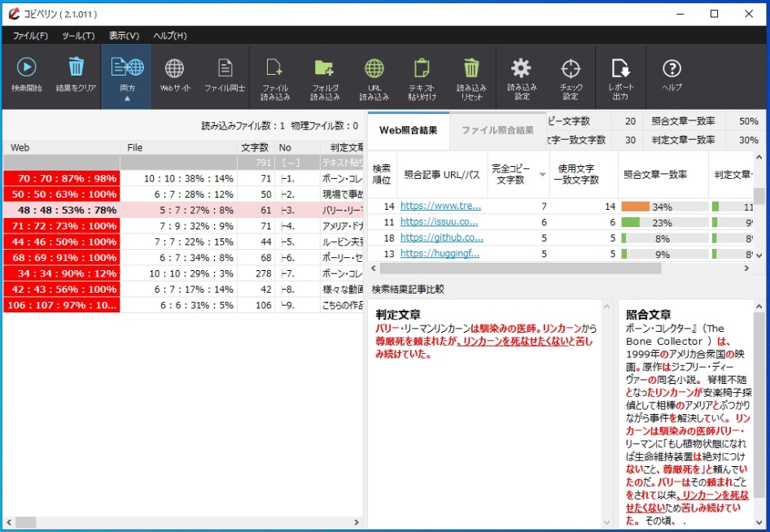Viewport: 770px width, 532px height.
Task: Open sort dropdown on 完全コピー文字数 column
Action: click(542, 174)
